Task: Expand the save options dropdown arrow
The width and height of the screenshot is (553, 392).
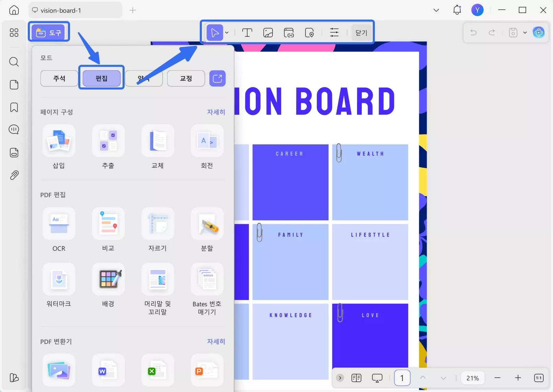Action: pos(525,33)
